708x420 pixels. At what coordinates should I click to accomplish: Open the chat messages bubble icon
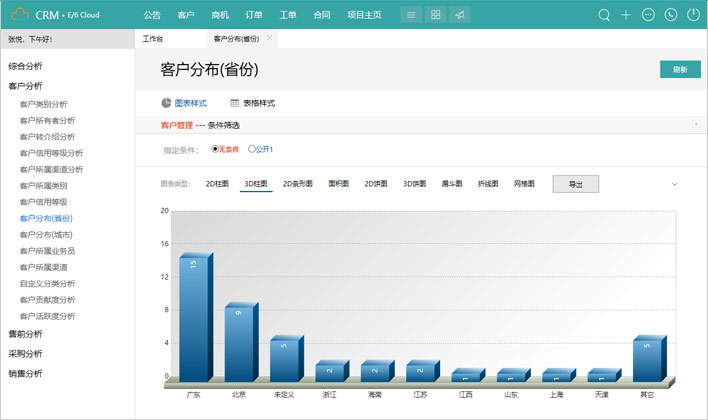[x=648, y=15]
